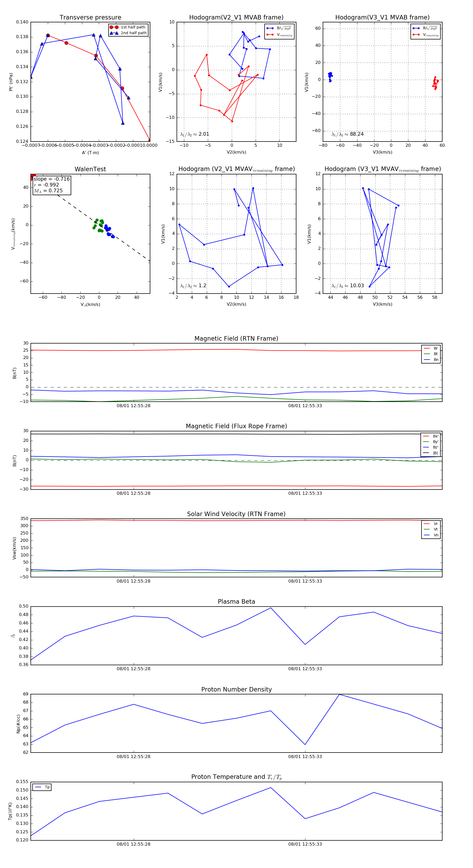Viewport: 473px width, 868px height.
Task: Click 'V3(km/s)' label under MVAB V3_V1 hodogram
Action: pyautogui.click(x=382, y=152)
